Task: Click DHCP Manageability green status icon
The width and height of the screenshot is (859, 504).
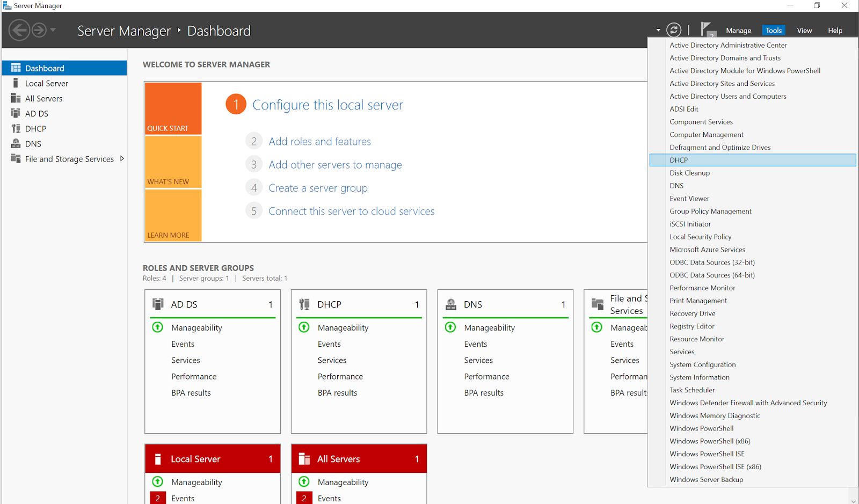Action: 304,327
